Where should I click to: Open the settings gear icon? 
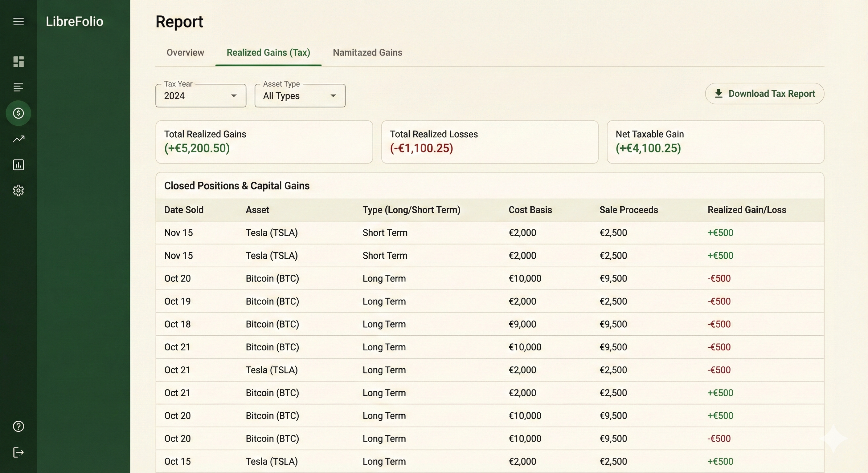click(x=18, y=191)
